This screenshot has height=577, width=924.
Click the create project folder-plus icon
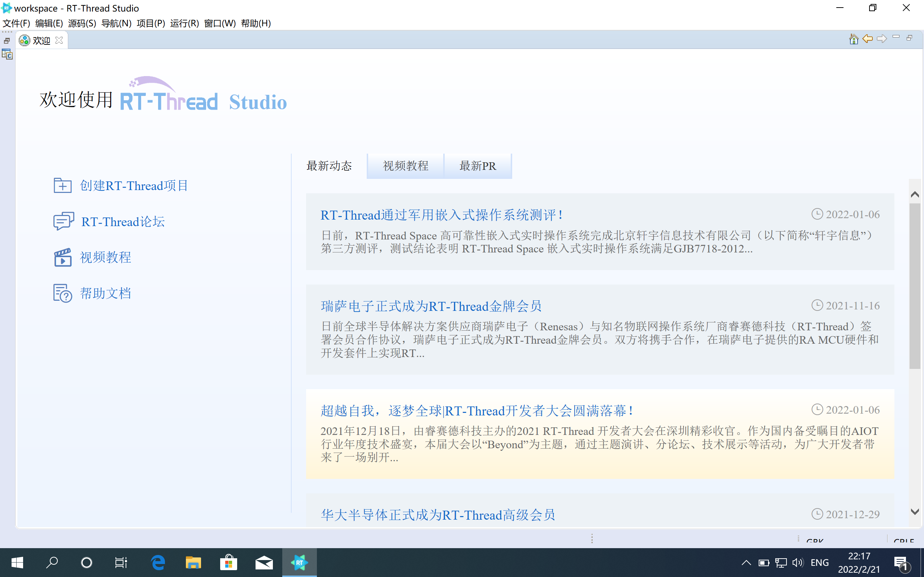click(x=62, y=185)
